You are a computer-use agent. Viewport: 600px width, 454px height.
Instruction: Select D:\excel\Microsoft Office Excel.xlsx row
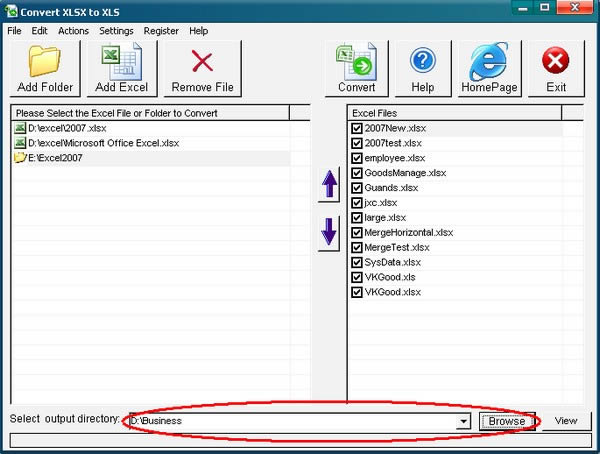pos(151,143)
